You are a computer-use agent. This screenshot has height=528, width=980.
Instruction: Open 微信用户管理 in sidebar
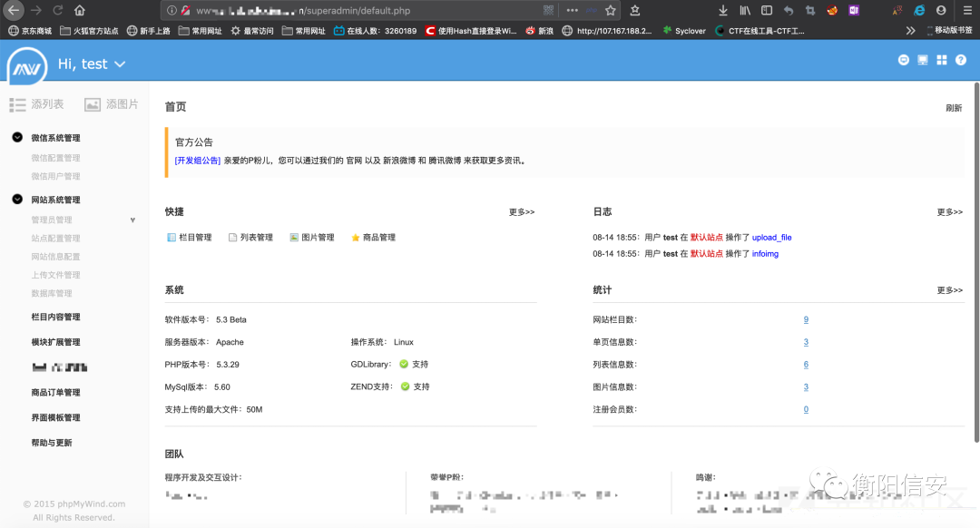coord(55,176)
